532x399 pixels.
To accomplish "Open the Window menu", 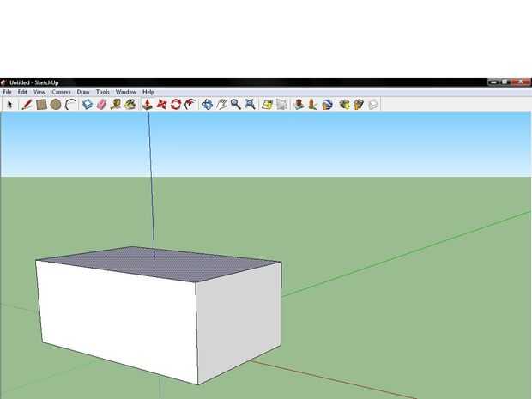I will click(x=126, y=92).
